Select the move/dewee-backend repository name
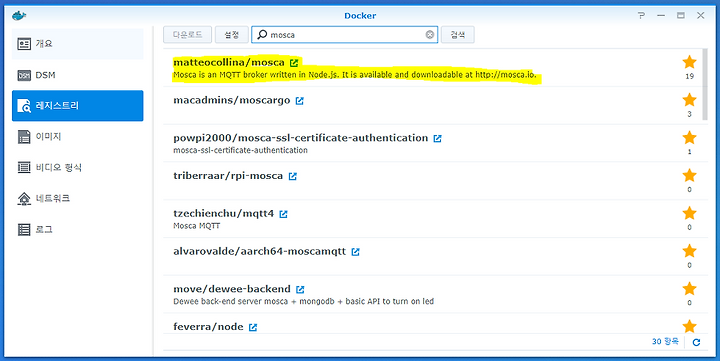This screenshot has height=361, width=720. [232, 289]
